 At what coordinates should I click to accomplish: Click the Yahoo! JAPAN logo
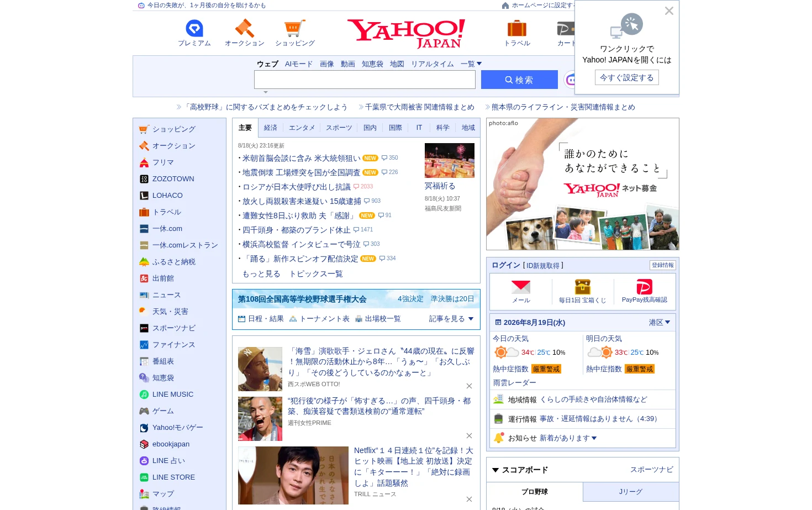(406, 34)
